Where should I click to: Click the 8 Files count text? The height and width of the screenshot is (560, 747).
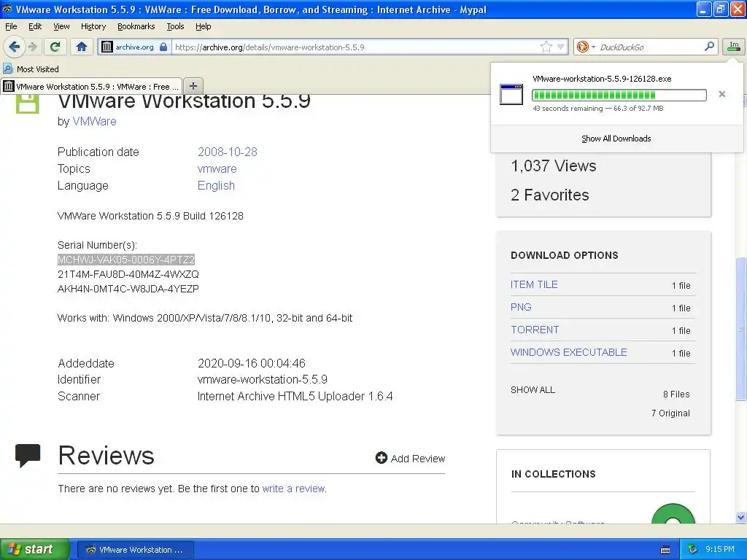click(x=676, y=394)
